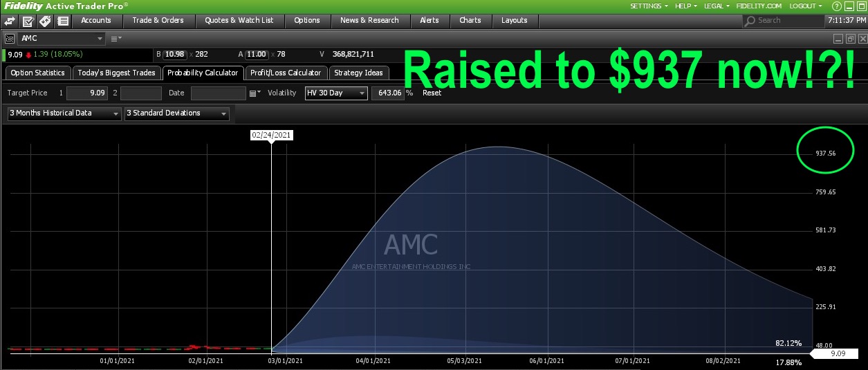Click the ask price 11.00 button

point(257,54)
